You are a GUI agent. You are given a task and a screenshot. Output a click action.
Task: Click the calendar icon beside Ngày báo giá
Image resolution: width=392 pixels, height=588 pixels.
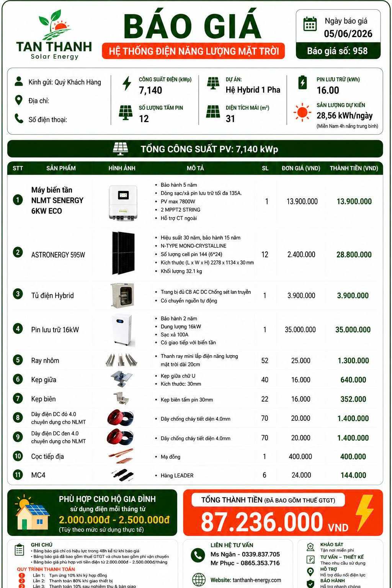point(310,24)
